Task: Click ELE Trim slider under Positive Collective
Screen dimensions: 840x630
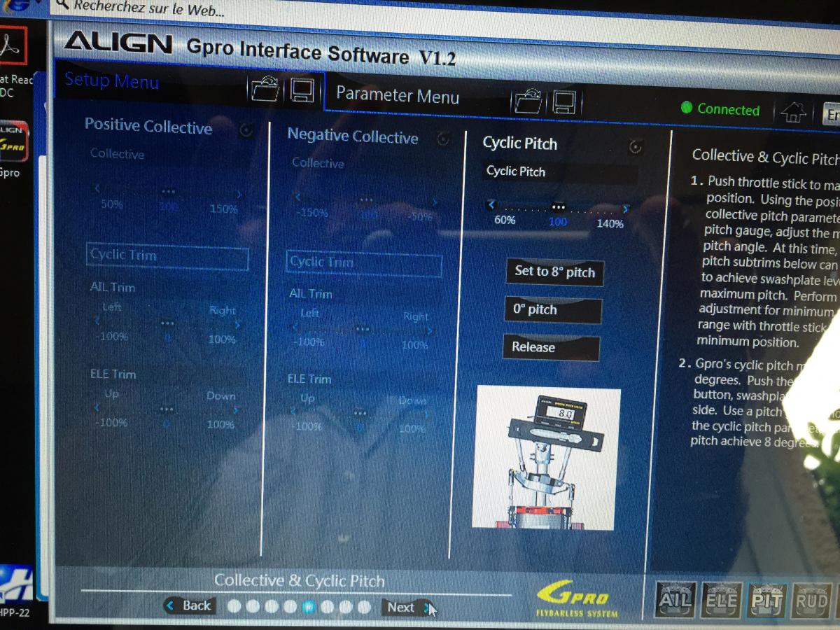Action: [x=167, y=409]
